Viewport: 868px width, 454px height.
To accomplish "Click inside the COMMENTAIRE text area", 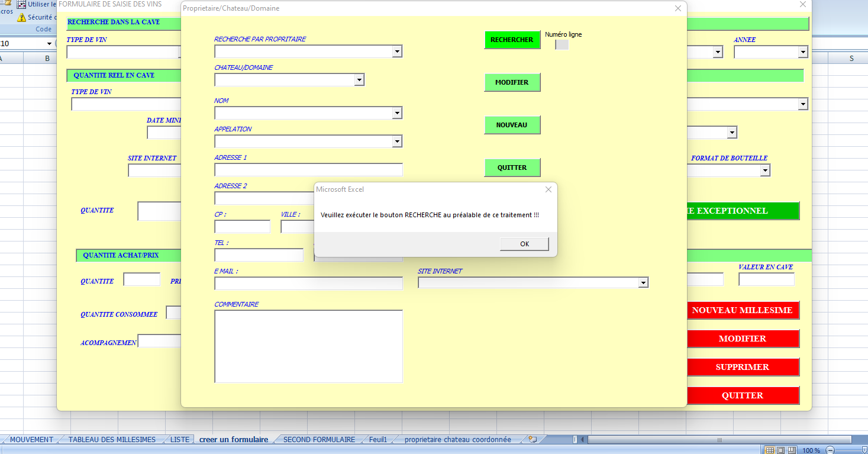I will pos(308,346).
